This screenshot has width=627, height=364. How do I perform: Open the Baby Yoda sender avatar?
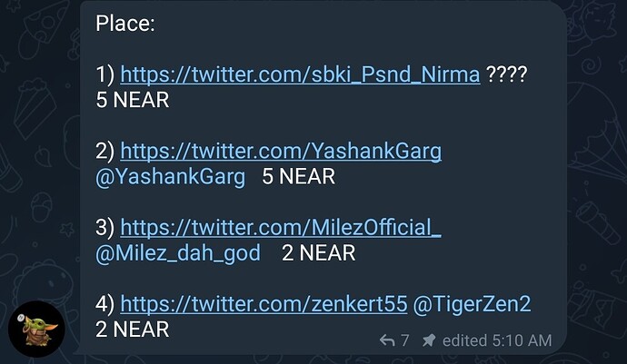(36, 329)
